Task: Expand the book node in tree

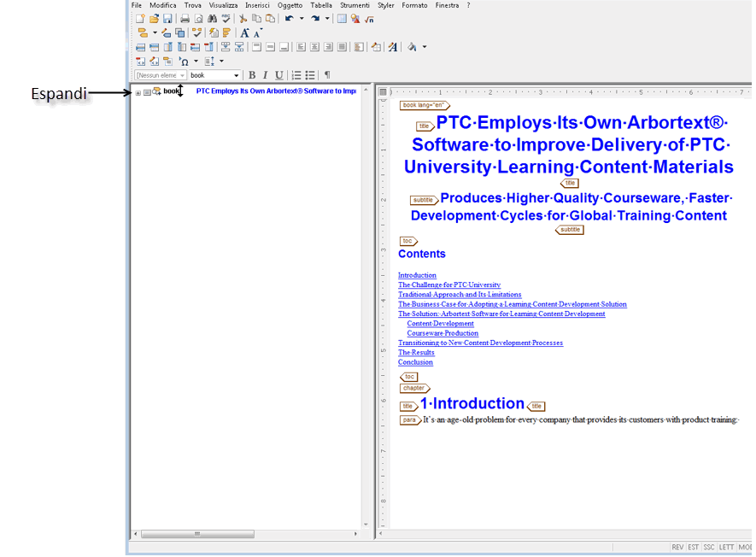Action: (138, 92)
